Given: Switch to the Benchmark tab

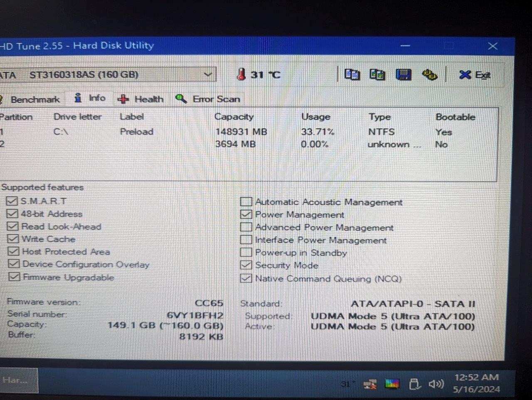Looking at the screenshot, I should coord(32,99).
